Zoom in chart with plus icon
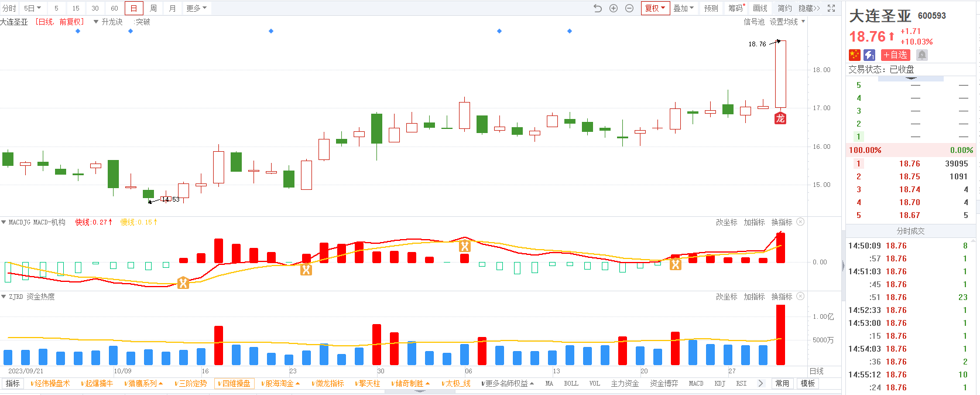The height and width of the screenshot is (395, 980). pyautogui.click(x=614, y=8)
